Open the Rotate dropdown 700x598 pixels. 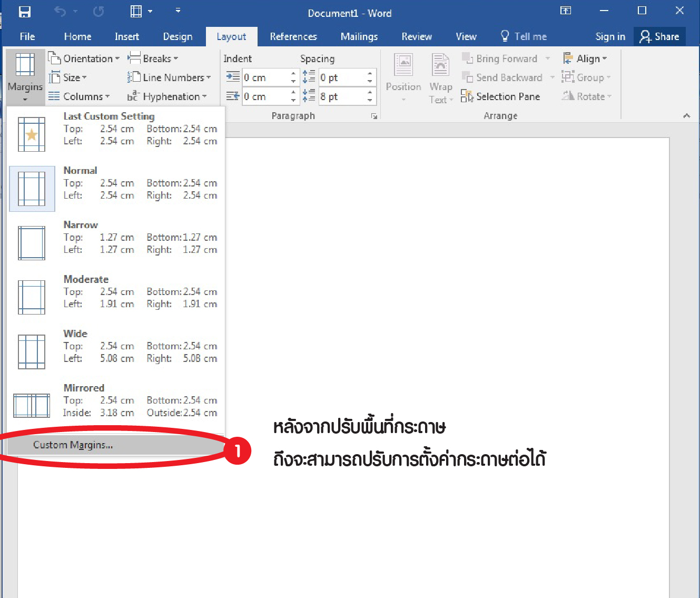[587, 96]
